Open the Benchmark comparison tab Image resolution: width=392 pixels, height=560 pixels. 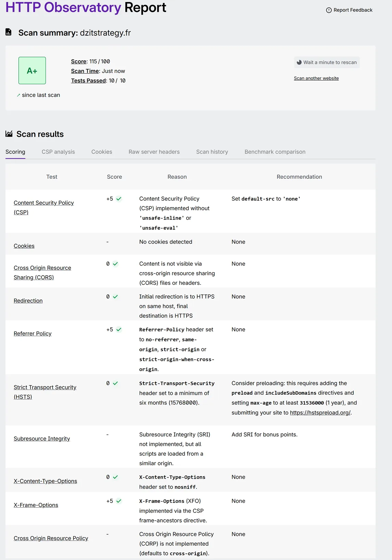pos(275,152)
